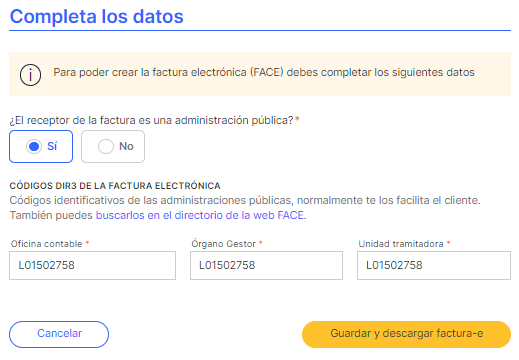Image resolution: width=519 pixels, height=360 pixels.
Task: Click the Oficina contable field label
Action: [46, 244]
